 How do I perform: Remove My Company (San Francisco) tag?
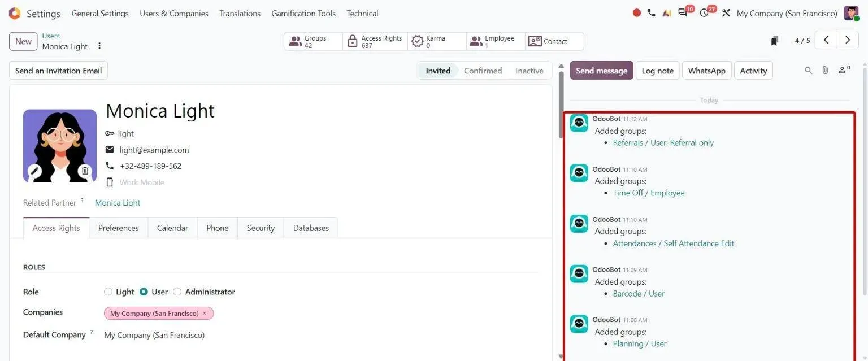[205, 313]
